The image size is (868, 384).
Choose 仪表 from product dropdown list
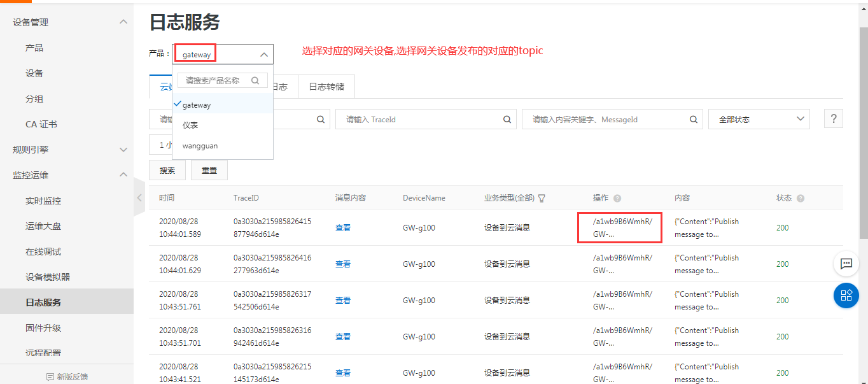[190, 125]
